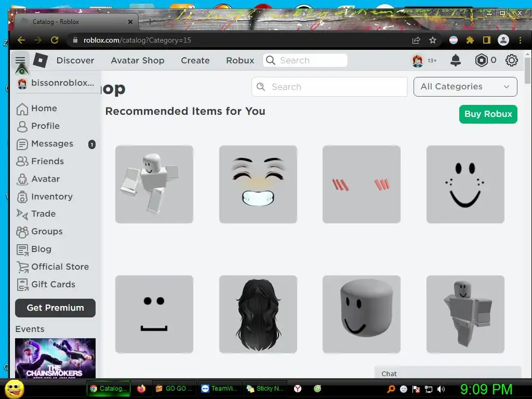Click the Official Store link text
Image resolution: width=532 pixels, height=399 pixels.
tap(60, 267)
